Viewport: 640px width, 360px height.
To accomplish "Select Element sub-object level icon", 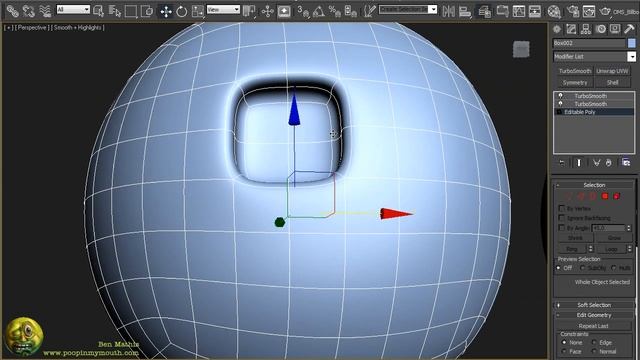I will point(617,196).
